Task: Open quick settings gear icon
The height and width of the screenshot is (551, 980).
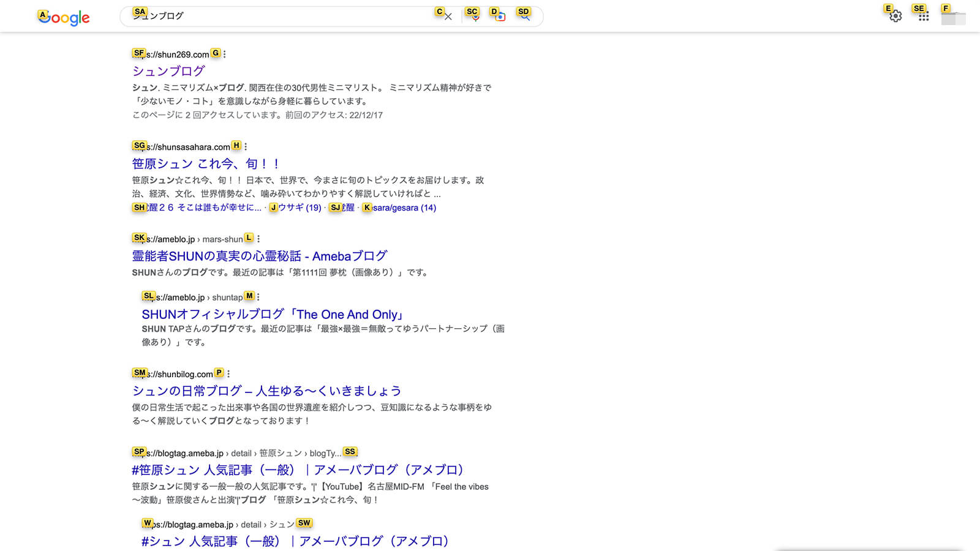Action: (x=895, y=17)
